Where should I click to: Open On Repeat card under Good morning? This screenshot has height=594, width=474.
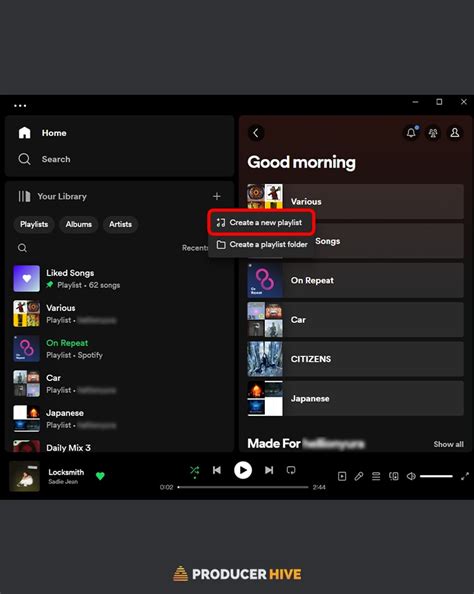click(355, 280)
